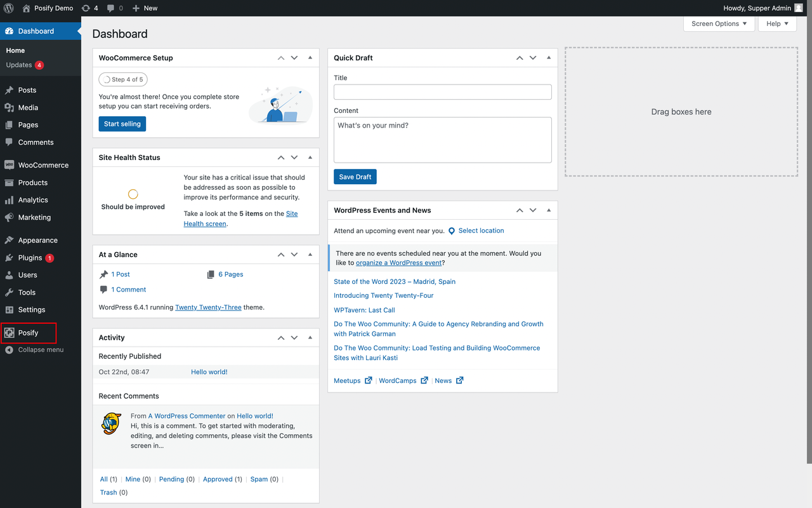Click the Media icon in sidebar
The width and height of the screenshot is (812, 508).
tap(9, 108)
